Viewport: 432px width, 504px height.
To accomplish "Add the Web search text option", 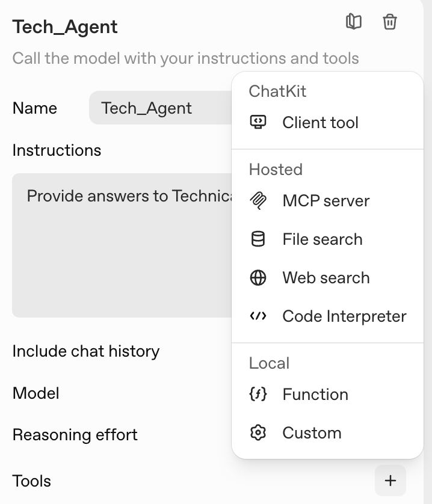I will (326, 278).
